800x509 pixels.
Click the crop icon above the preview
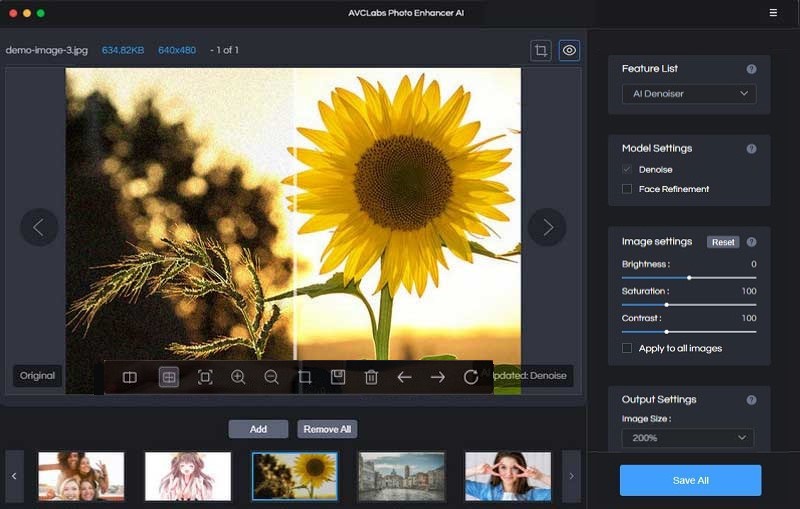[541, 50]
